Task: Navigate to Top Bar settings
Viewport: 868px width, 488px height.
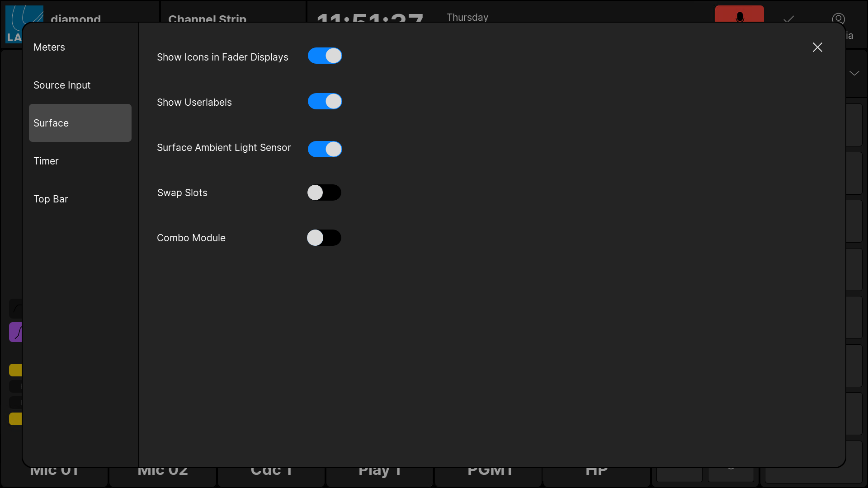Action: [x=51, y=198]
